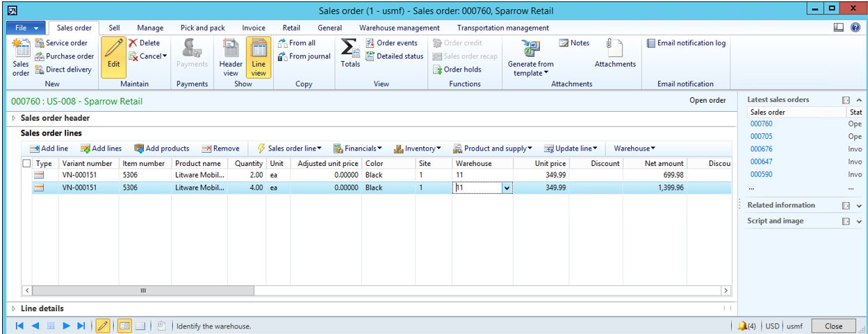Open the Invoice ribbon tab

coord(253,28)
